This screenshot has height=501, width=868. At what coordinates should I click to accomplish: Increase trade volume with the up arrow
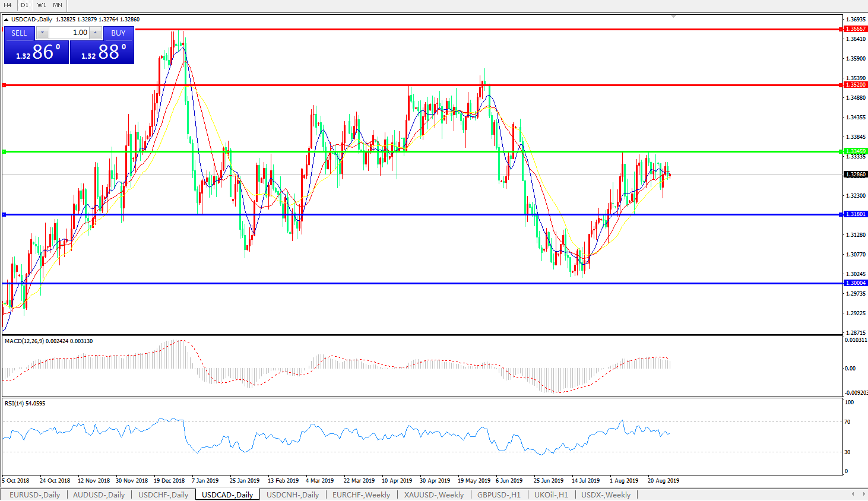96,33
